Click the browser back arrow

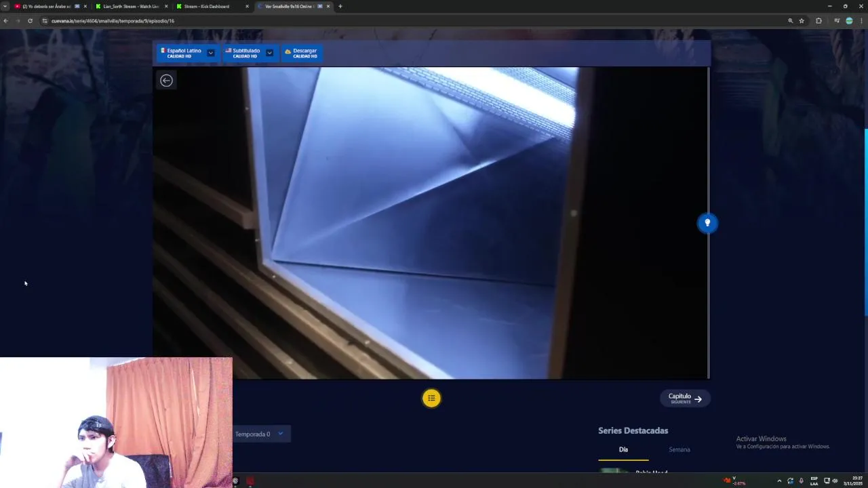(5, 21)
